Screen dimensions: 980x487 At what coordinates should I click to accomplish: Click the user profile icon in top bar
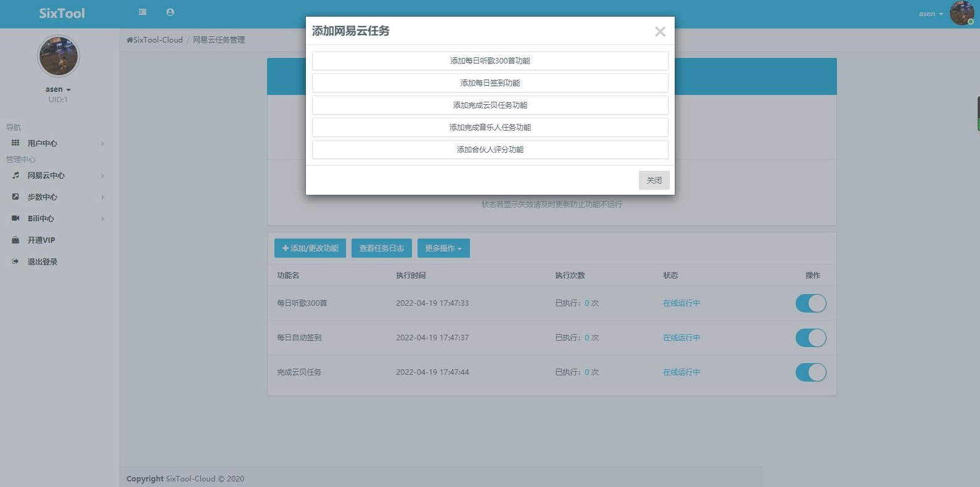click(x=170, y=12)
